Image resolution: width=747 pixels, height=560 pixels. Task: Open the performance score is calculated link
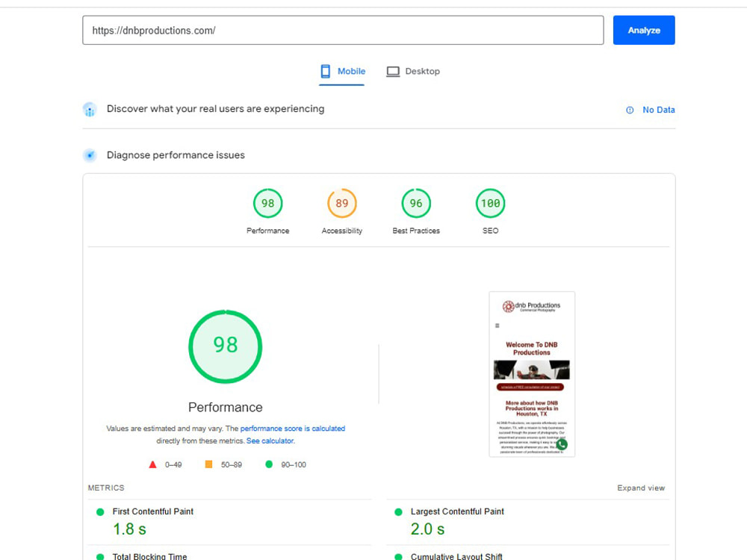(x=293, y=429)
